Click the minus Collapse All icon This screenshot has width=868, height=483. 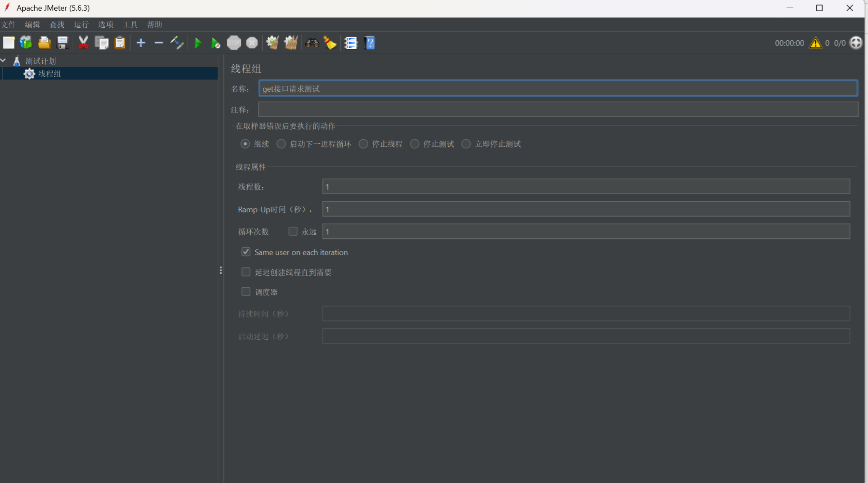point(159,43)
